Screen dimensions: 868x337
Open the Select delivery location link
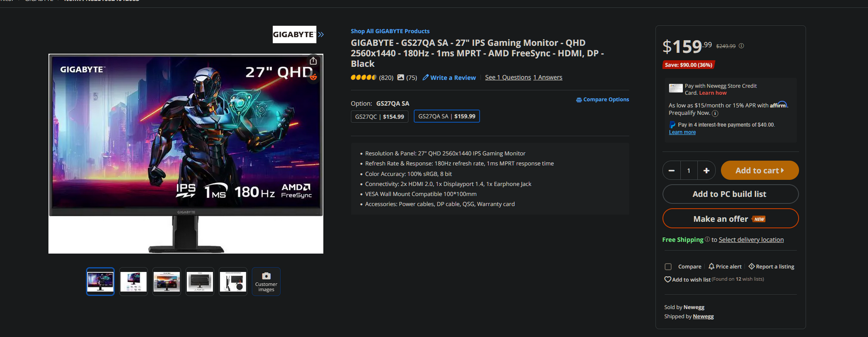tap(751, 240)
